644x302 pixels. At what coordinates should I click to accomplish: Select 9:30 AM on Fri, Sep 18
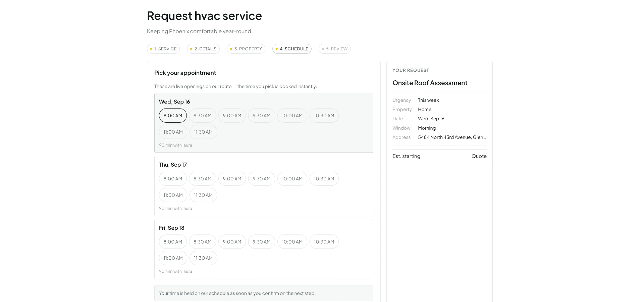point(262,242)
